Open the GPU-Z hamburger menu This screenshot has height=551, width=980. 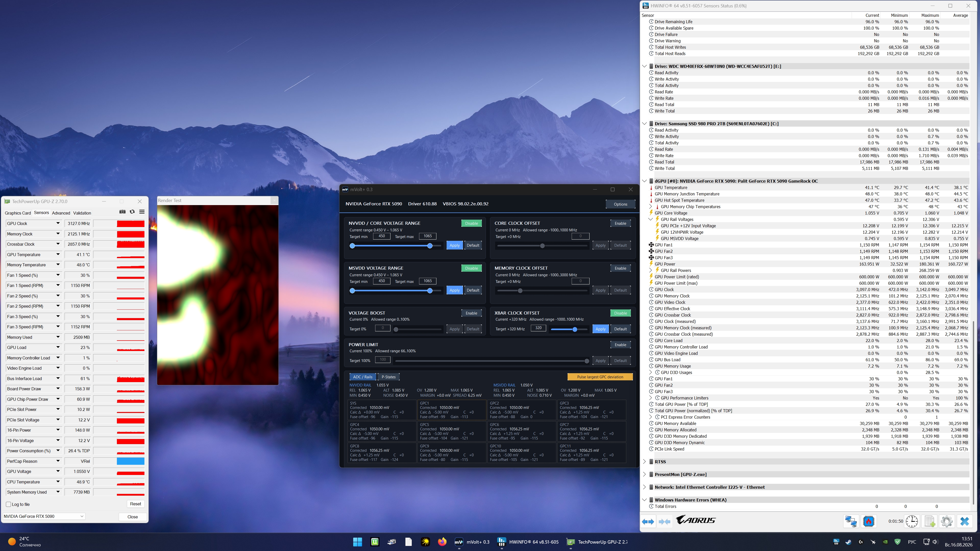[142, 212]
